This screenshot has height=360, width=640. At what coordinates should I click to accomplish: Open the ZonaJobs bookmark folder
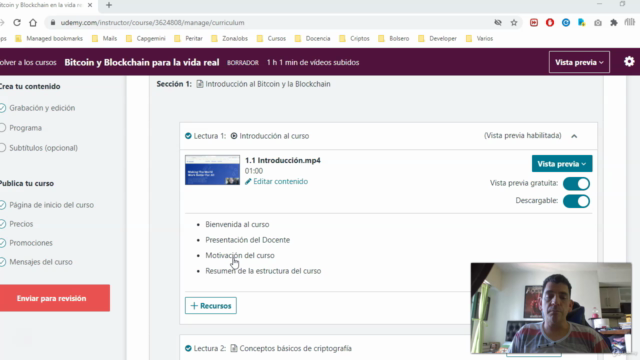(230, 38)
